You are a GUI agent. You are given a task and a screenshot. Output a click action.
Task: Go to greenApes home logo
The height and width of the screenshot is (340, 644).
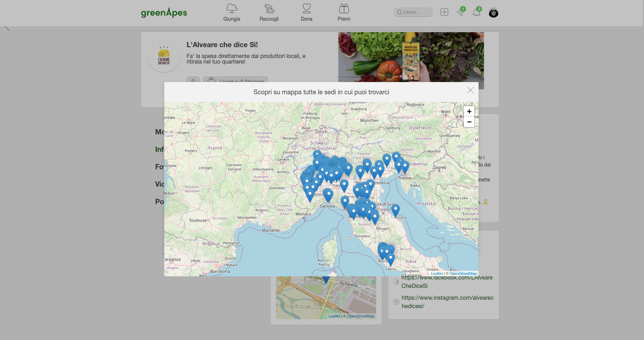[x=164, y=13]
